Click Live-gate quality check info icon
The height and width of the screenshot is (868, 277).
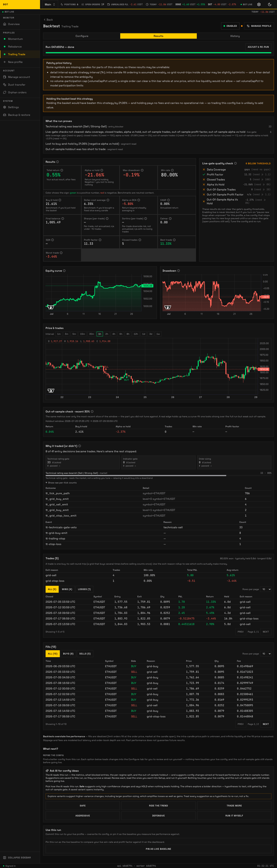pyautogui.click(x=236, y=164)
